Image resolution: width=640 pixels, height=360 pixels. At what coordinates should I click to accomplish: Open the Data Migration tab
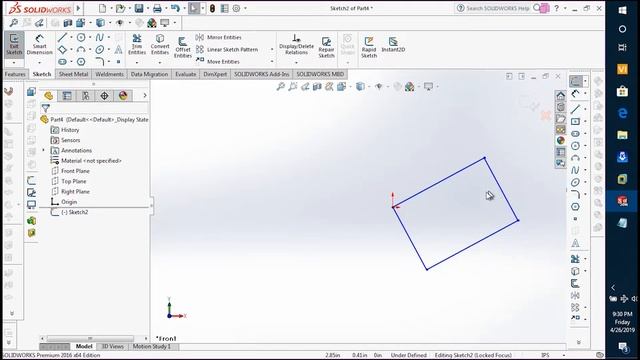point(149,74)
